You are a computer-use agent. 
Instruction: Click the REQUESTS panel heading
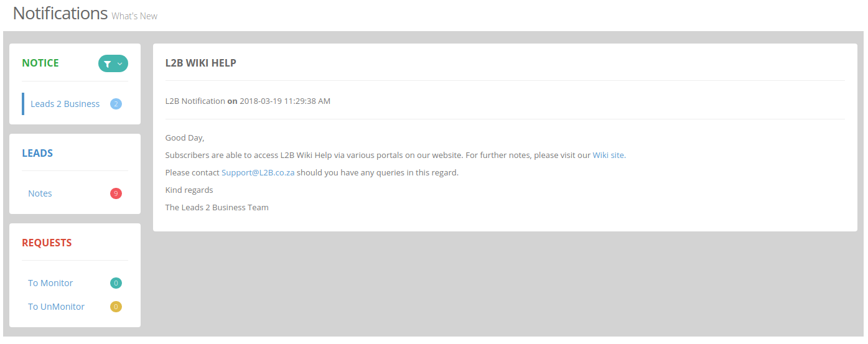coord(47,243)
